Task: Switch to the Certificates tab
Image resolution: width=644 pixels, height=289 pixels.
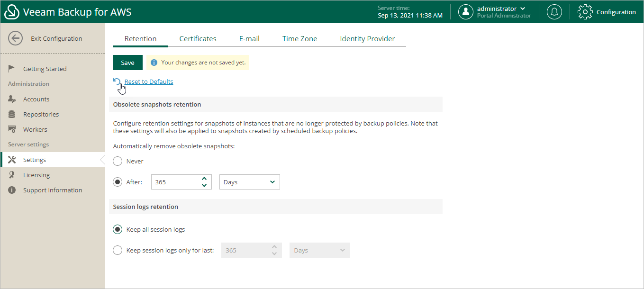Action: tap(198, 39)
